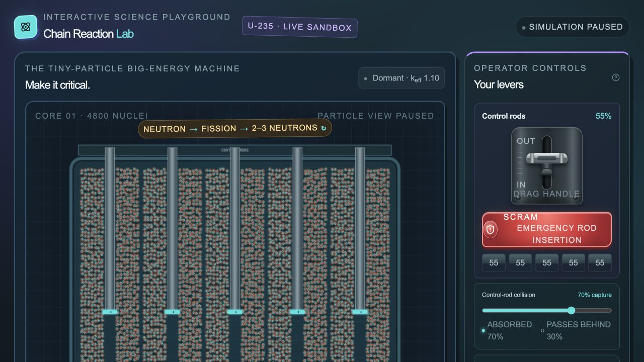Click the metal control rods lever handle
644x362 pixels.
[547, 159]
